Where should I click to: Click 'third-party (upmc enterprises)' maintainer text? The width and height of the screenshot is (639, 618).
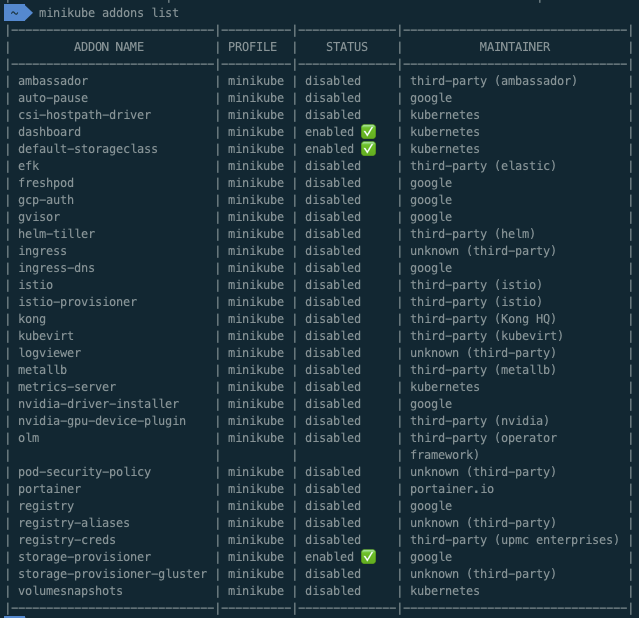(x=514, y=540)
